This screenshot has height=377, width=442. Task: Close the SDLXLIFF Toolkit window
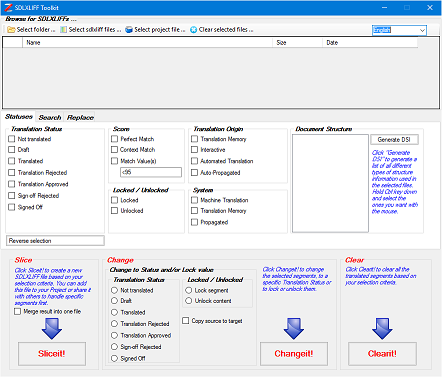[430, 7]
